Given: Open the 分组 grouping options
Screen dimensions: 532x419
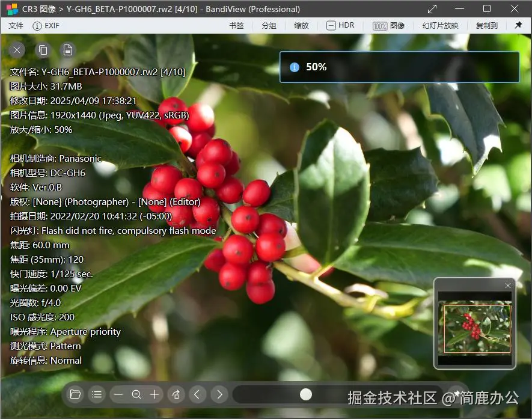Looking at the screenshot, I should click(269, 25).
